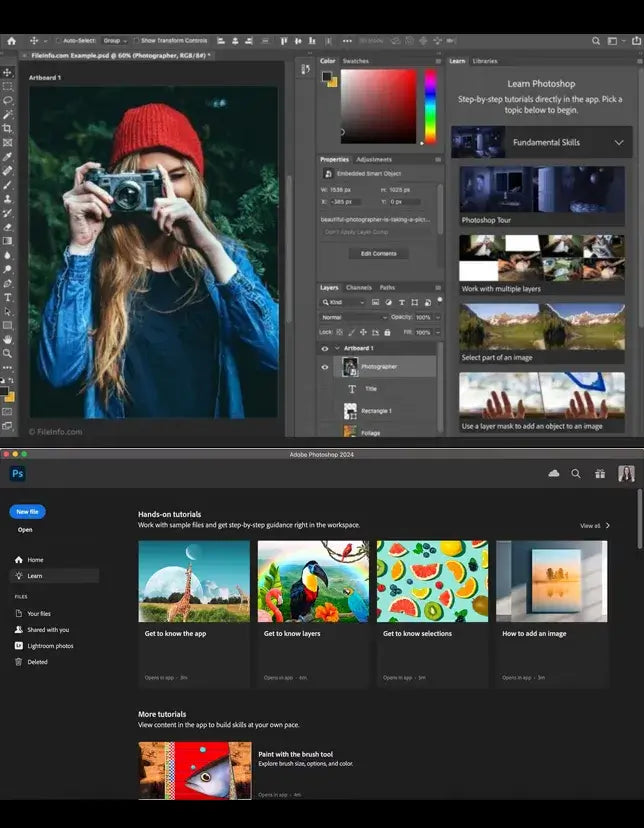Open the Opacity dropdown arrow
Viewport: 644px width, 828px height.
point(438,317)
